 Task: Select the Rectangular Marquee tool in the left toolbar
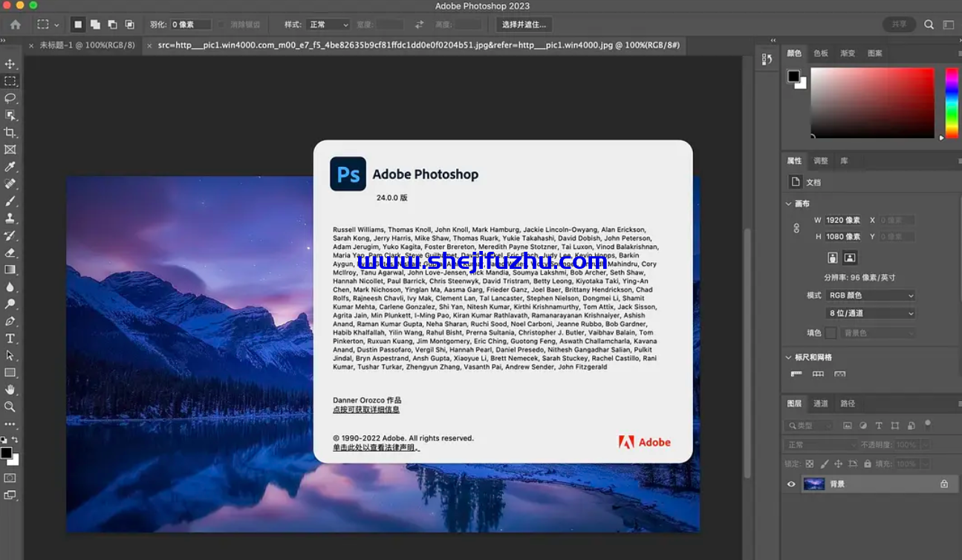coord(10,81)
